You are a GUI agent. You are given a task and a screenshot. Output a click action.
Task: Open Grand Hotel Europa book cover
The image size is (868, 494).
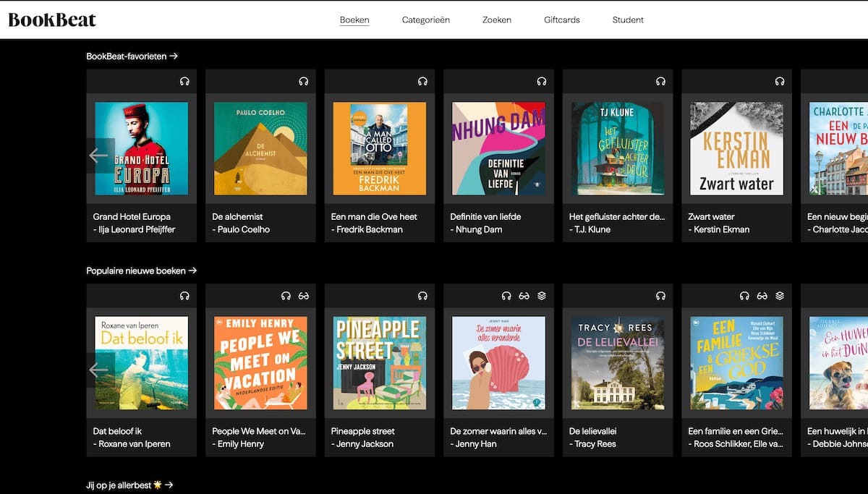[x=142, y=148]
